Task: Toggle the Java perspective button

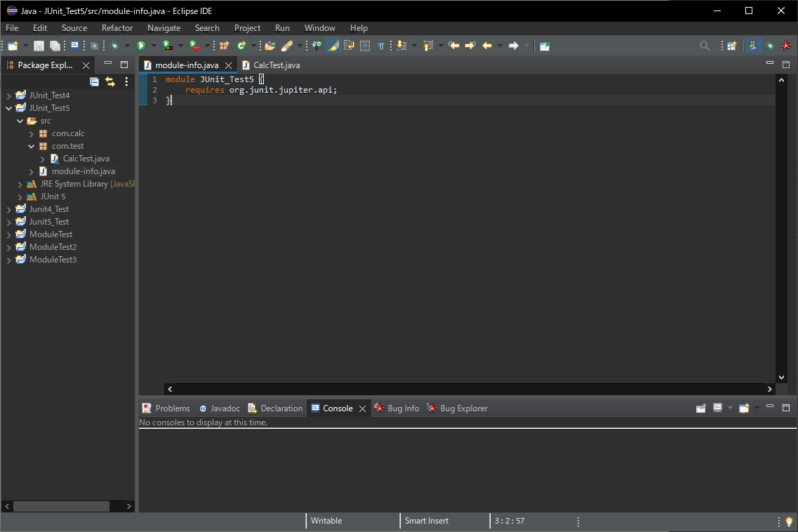Action: click(x=752, y=46)
